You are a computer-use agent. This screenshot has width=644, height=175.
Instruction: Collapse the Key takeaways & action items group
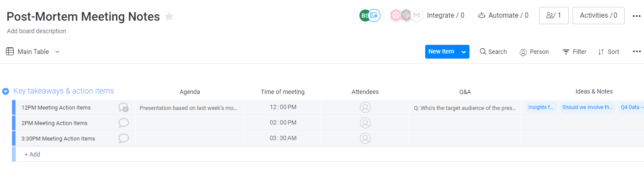[6, 91]
